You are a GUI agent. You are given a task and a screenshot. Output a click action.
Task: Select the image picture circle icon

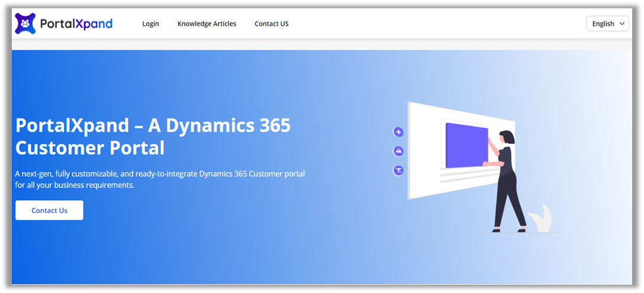tap(398, 151)
